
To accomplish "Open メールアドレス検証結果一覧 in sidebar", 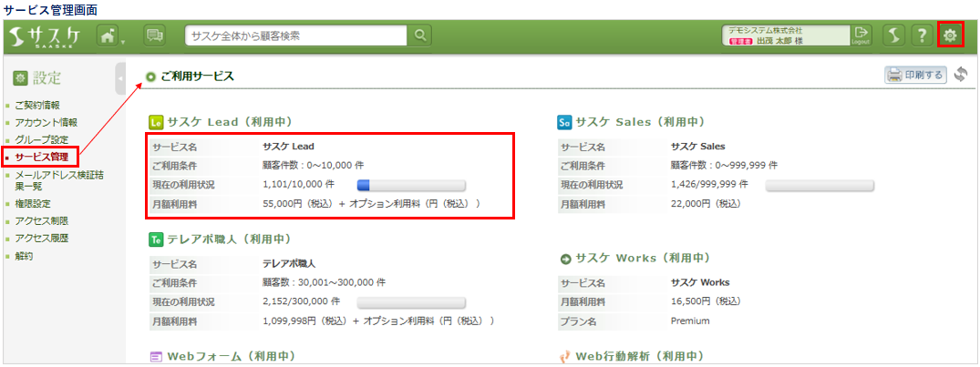I will point(59,180).
